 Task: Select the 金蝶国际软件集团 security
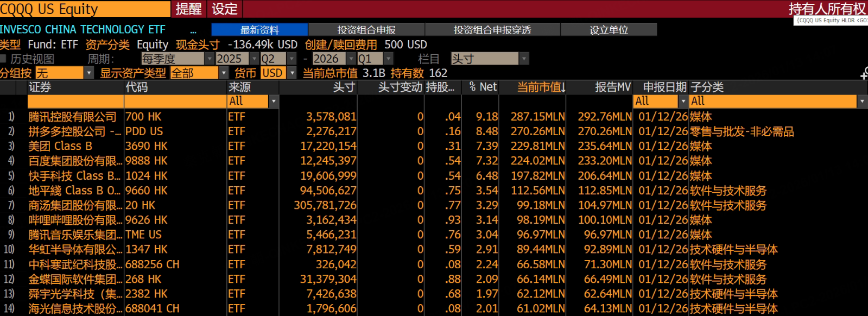pyautogui.click(x=75, y=279)
